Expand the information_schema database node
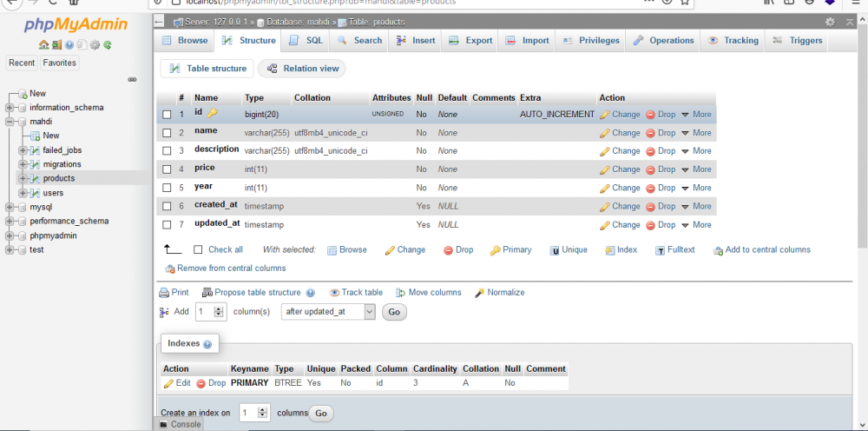 pyautogui.click(x=10, y=108)
